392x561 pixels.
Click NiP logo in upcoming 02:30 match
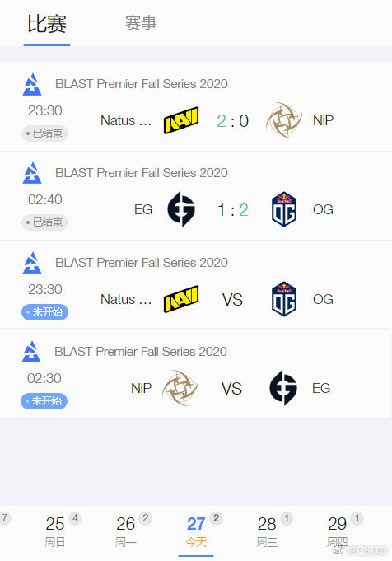coord(180,388)
